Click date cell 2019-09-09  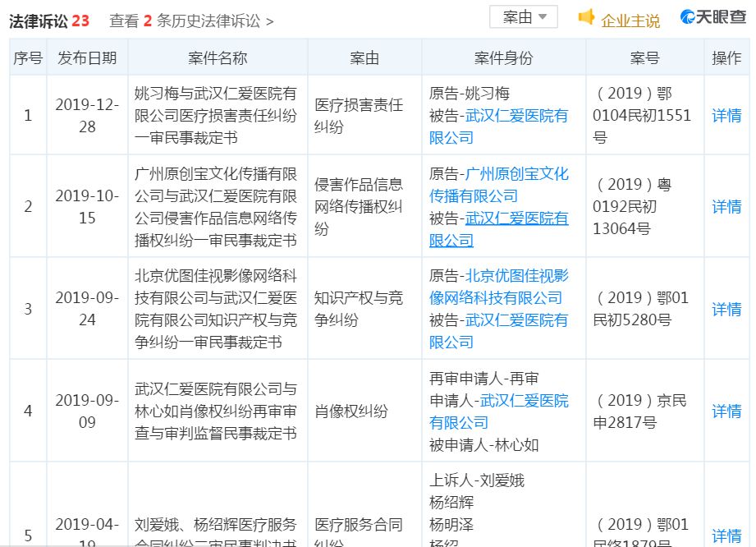tap(87, 411)
